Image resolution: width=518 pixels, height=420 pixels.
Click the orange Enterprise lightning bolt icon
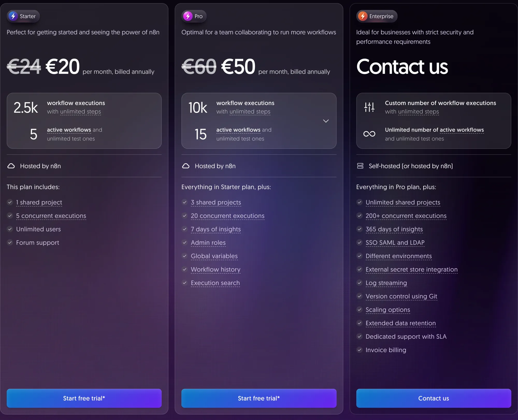point(363,16)
